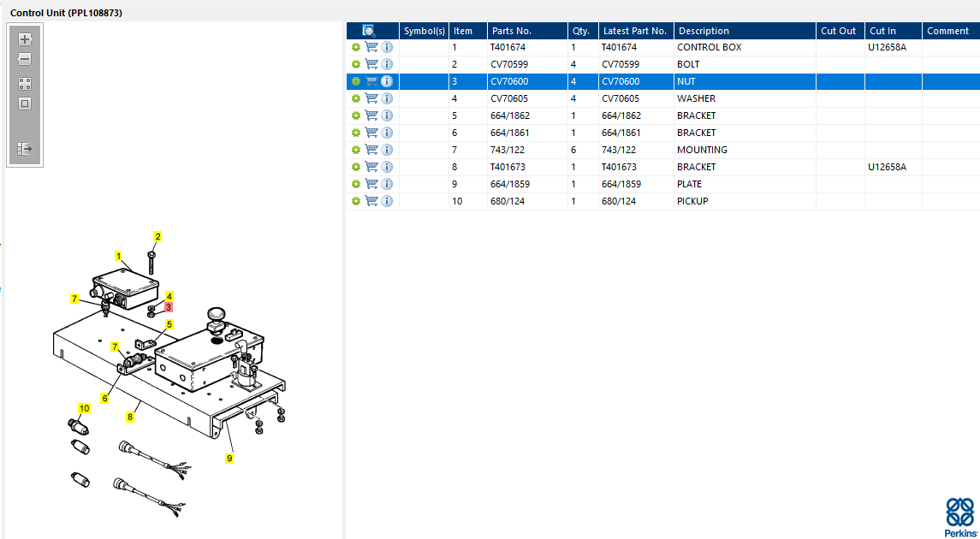
Task: Sort by the Qty. column header
Action: pyautogui.click(x=583, y=31)
